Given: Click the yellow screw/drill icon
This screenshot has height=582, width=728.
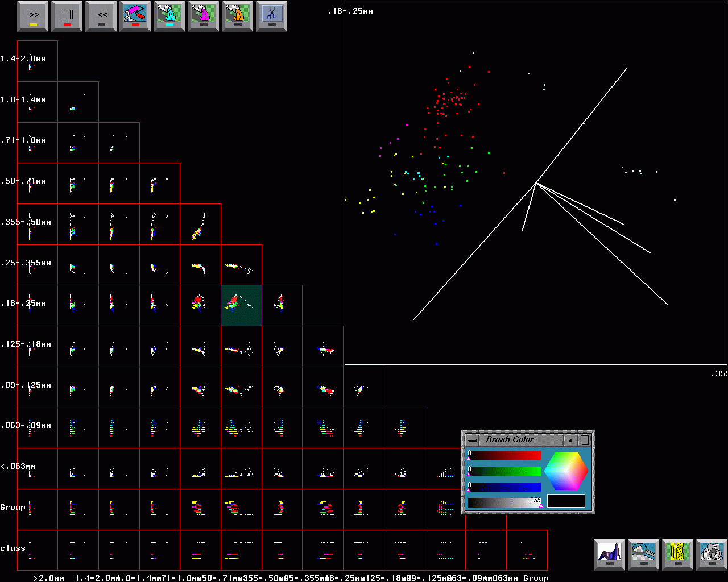Looking at the screenshot, I should 677,554.
